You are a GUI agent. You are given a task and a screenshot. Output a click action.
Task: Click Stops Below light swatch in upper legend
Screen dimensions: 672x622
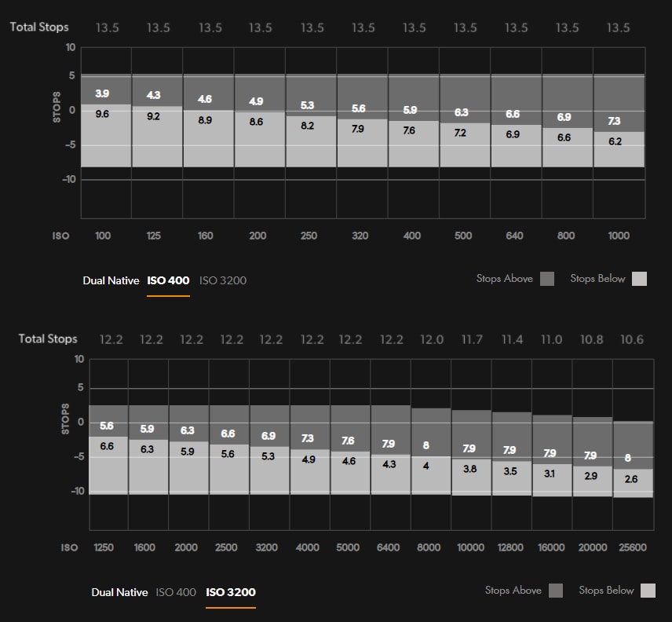click(639, 279)
